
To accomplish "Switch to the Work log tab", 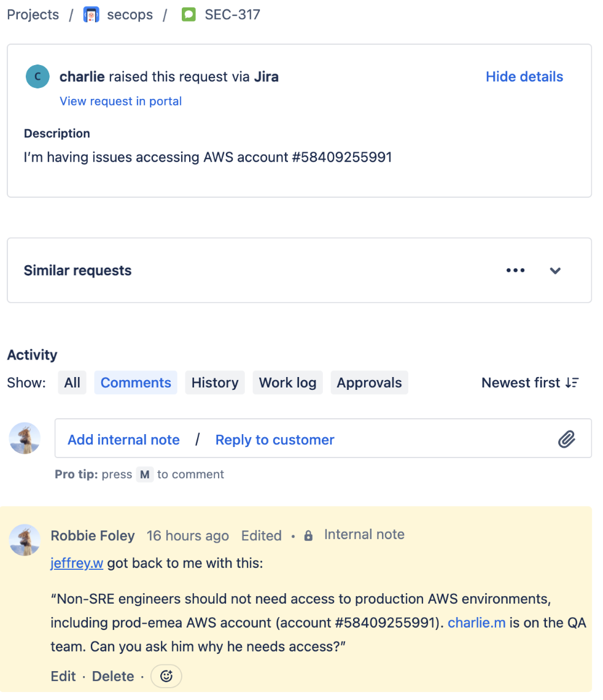I will (x=287, y=383).
